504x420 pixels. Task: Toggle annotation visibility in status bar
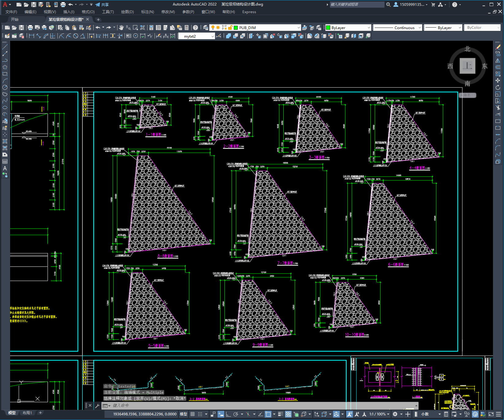click(x=350, y=414)
